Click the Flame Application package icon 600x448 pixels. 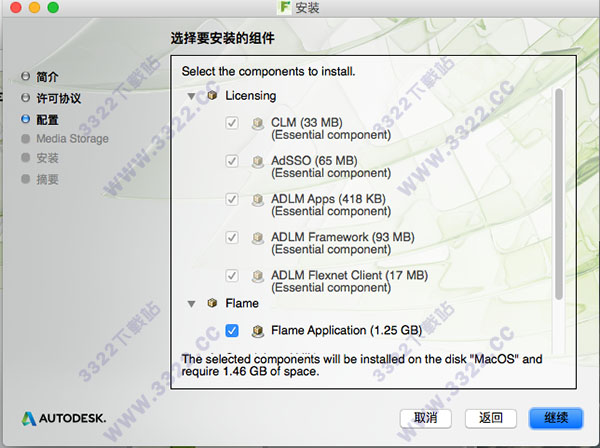pos(258,331)
